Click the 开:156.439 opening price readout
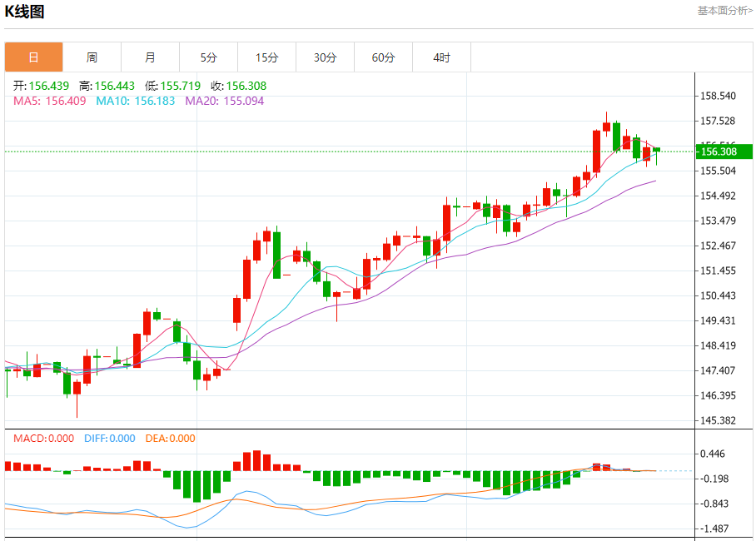756x541 pixels. [41, 86]
